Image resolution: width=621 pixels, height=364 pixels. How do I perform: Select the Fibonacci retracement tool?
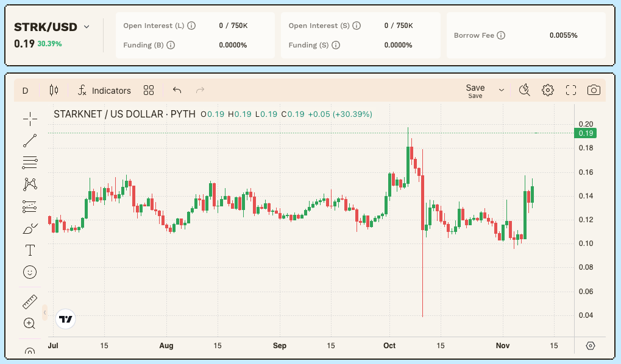pos(30,163)
